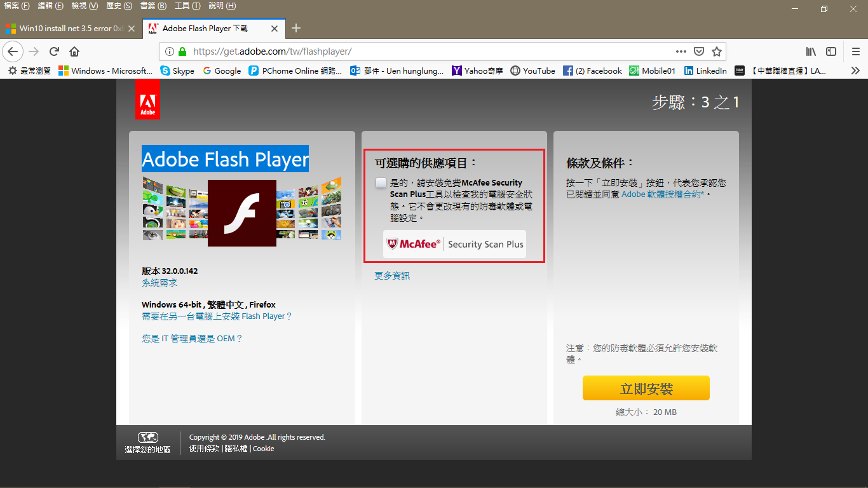Open Adobe 軟體授權合約 link
Screen dimensions: 868x488
[x=663, y=194]
